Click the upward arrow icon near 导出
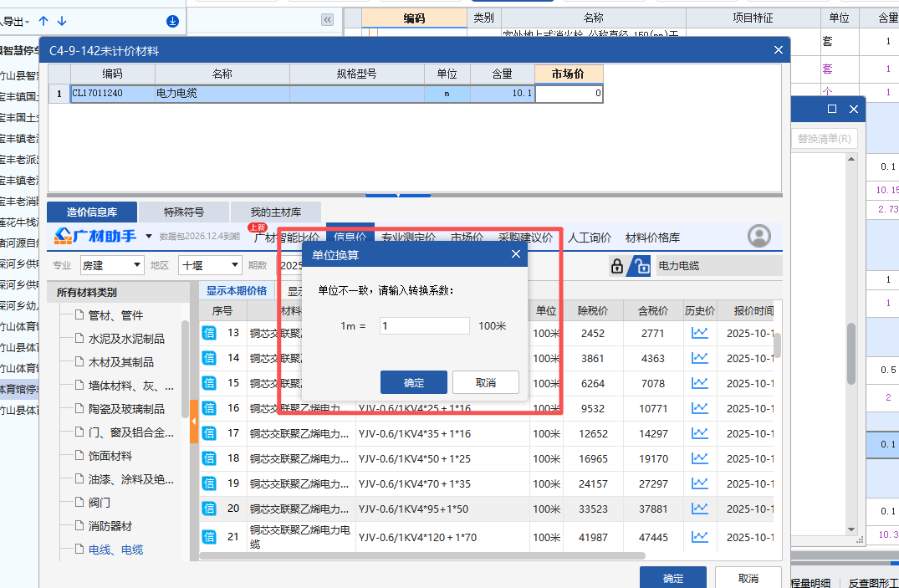This screenshot has width=899, height=588. point(42,21)
